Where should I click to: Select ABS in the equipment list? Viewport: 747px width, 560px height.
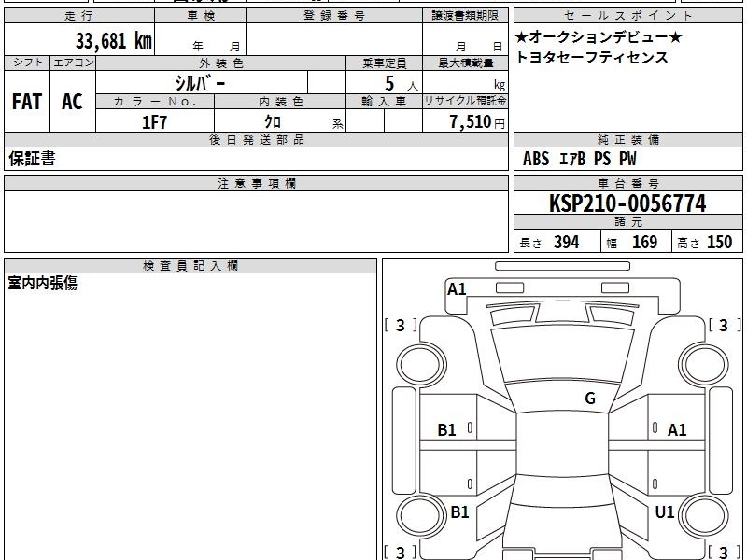click(536, 159)
